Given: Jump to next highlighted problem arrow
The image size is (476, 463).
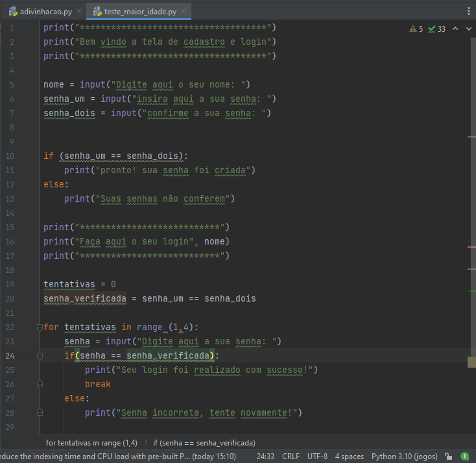Looking at the screenshot, I should click(x=469, y=29).
